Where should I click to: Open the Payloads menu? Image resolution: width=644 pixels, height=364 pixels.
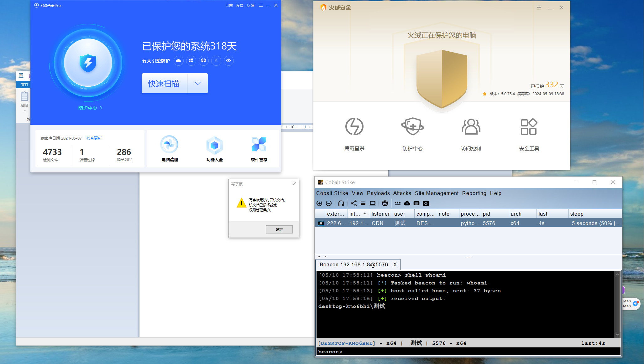pos(378,193)
